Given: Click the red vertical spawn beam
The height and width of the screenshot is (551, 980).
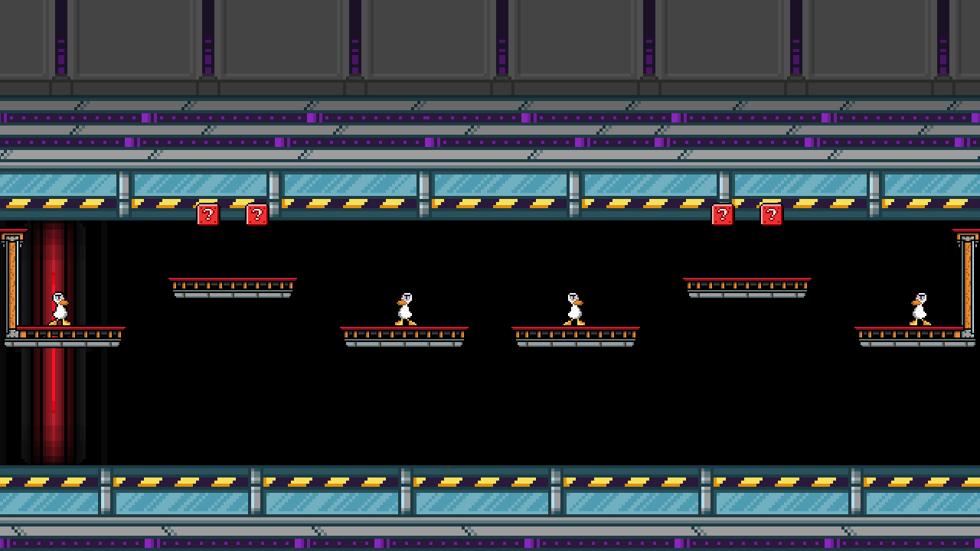Looking at the screenshot, I should 54,343.
